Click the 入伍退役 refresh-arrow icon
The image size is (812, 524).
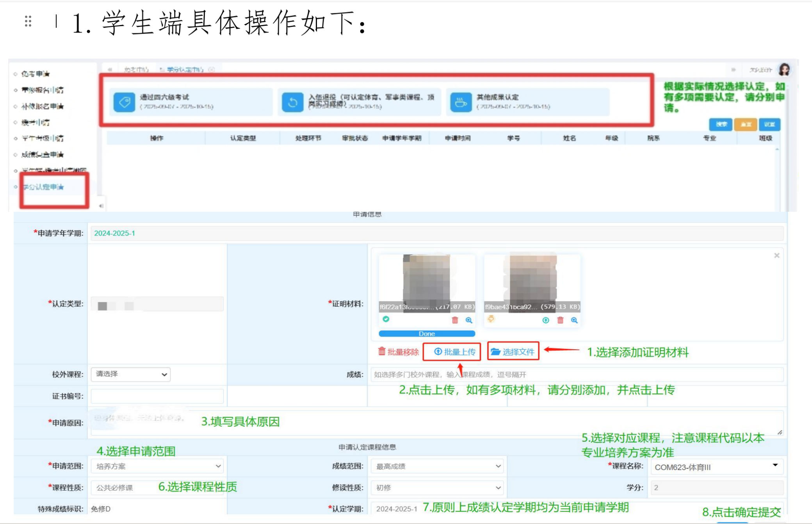(292, 102)
